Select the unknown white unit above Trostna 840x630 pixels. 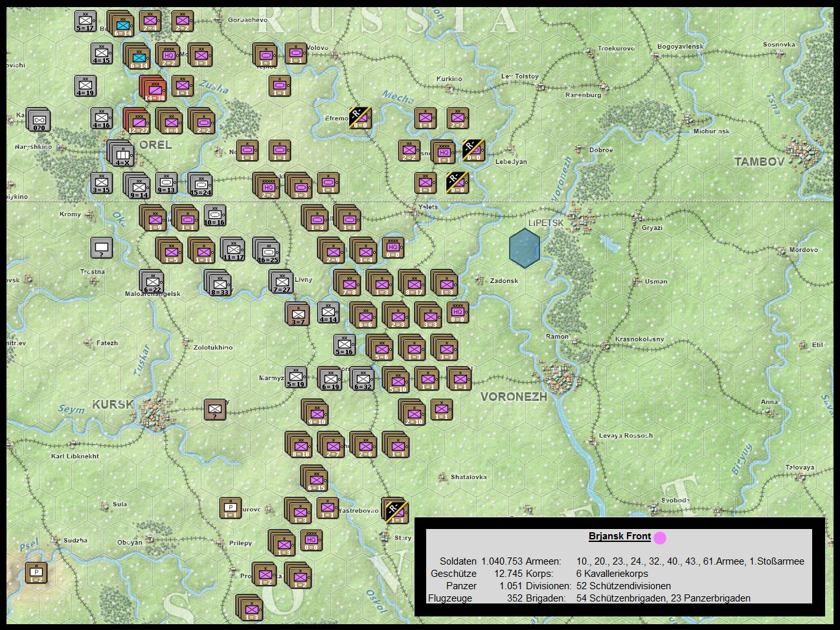(102, 248)
